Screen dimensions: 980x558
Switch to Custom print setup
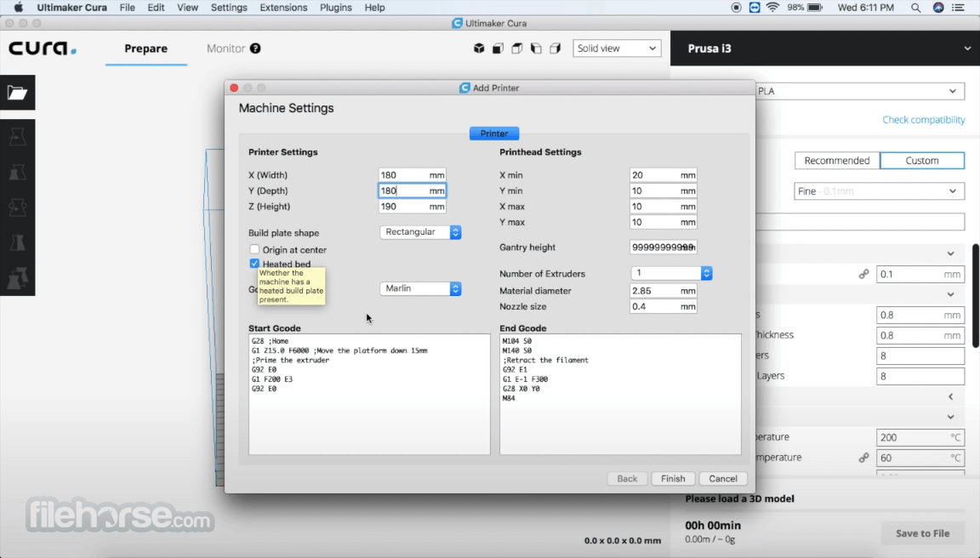(x=922, y=161)
